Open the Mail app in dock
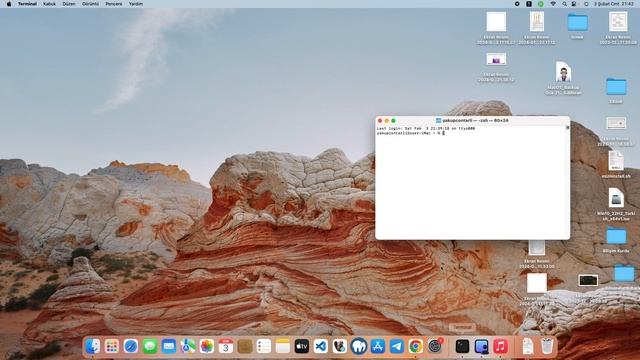The image size is (640, 360). click(x=169, y=346)
